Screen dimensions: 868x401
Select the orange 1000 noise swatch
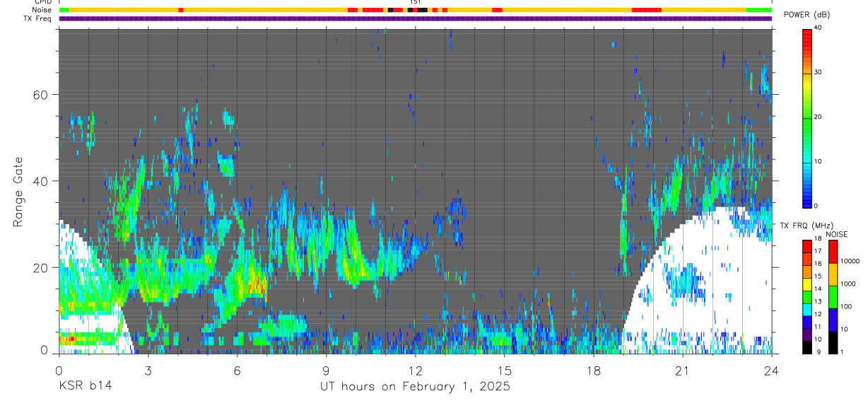[832, 274]
